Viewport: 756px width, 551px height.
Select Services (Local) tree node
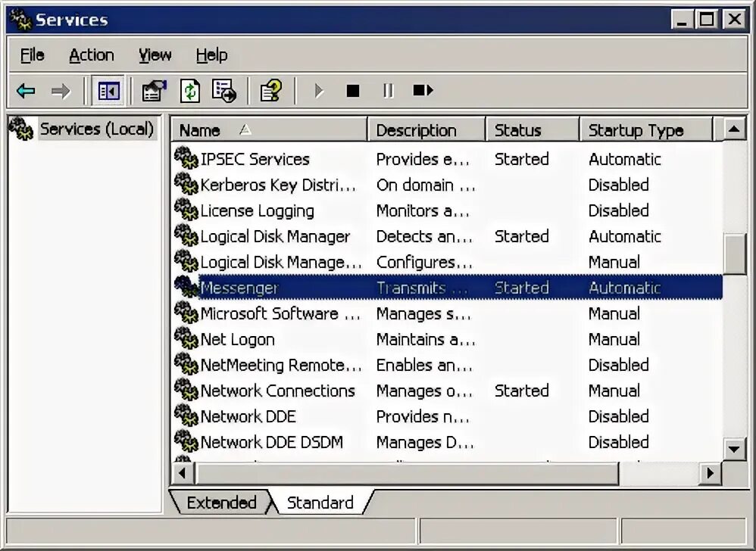point(96,129)
